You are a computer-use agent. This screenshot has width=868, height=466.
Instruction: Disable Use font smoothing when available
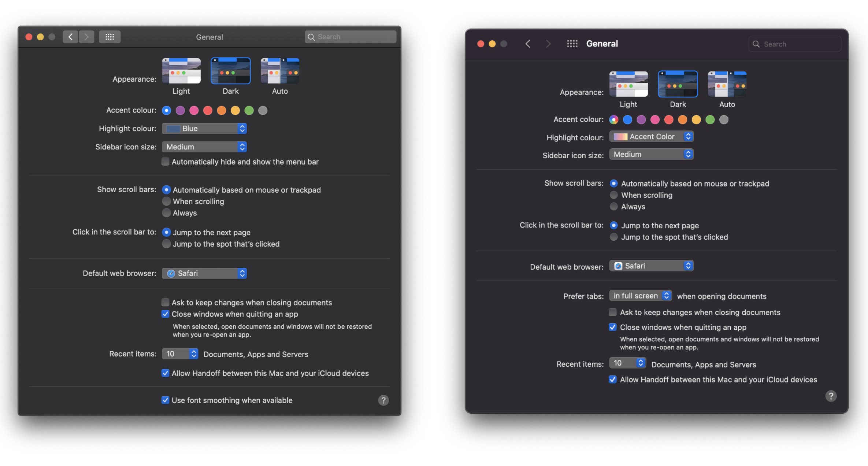[166, 400]
